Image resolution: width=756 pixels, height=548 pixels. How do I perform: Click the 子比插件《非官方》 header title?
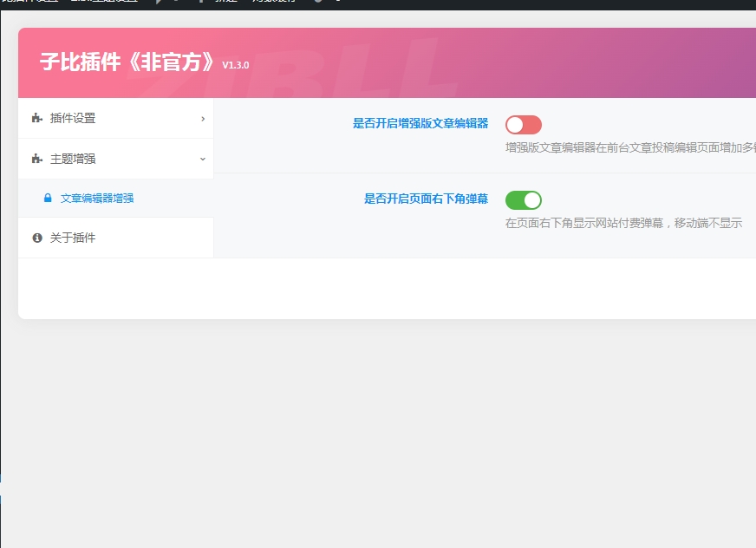click(127, 62)
